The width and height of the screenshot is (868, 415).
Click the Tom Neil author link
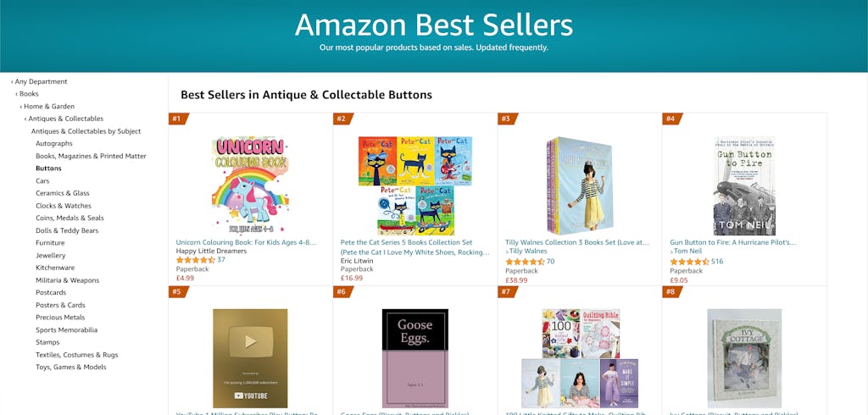click(x=687, y=252)
